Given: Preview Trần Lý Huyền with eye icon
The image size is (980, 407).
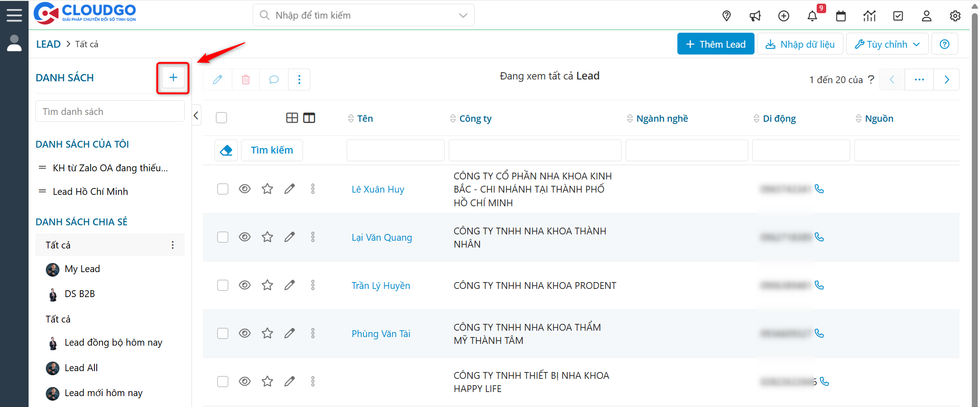Looking at the screenshot, I should coord(245,285).
